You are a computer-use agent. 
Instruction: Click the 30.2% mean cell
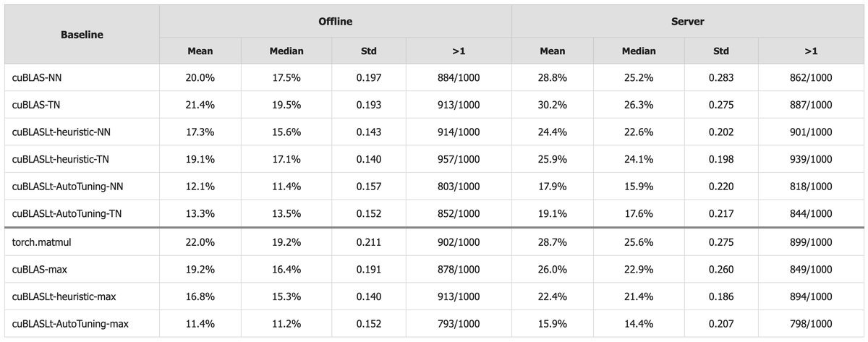[x=553, y=105]
